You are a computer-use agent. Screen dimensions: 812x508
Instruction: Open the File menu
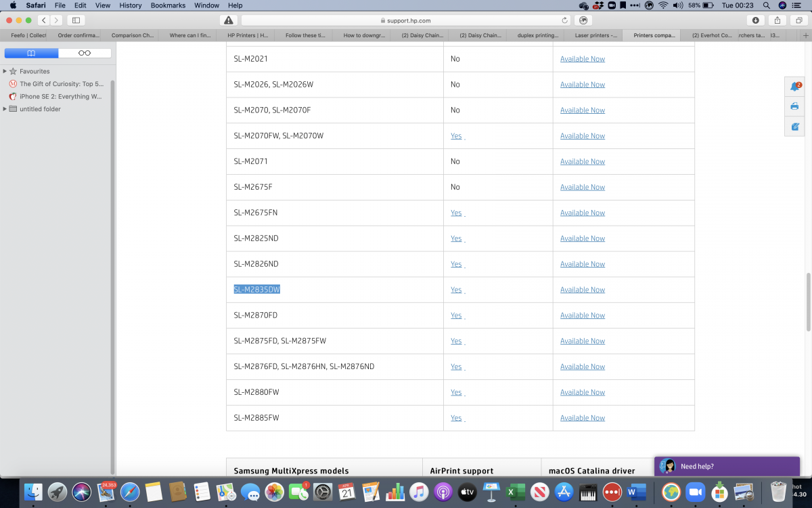[60, 5]
